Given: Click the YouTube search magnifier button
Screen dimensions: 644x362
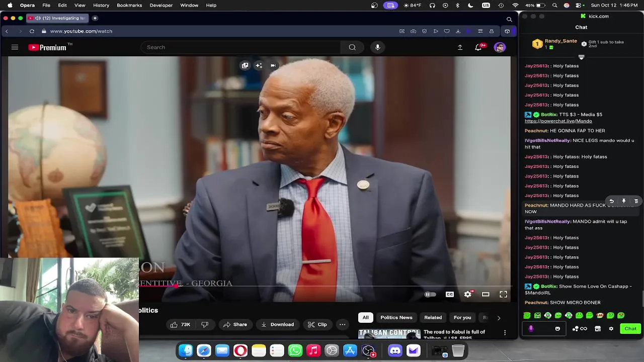Looking at the screenshot, I should click(x=352, y=47).
